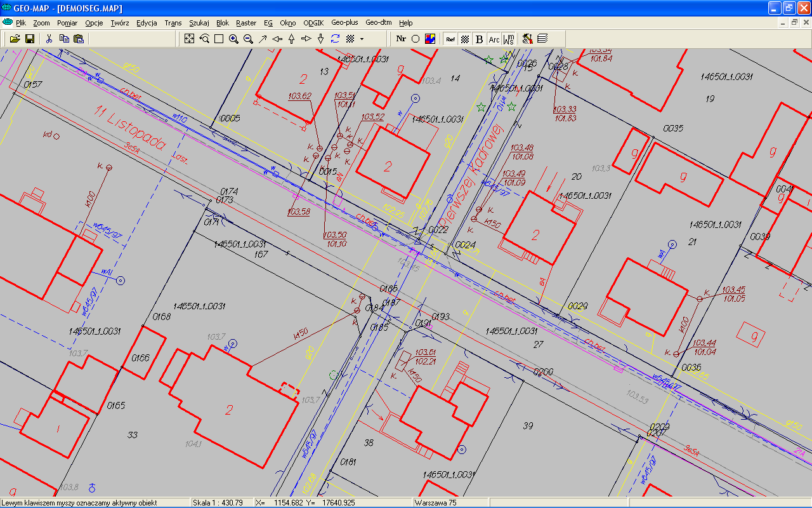Open the Plik menu
812x508 pixels.
[x=21, y=23]
